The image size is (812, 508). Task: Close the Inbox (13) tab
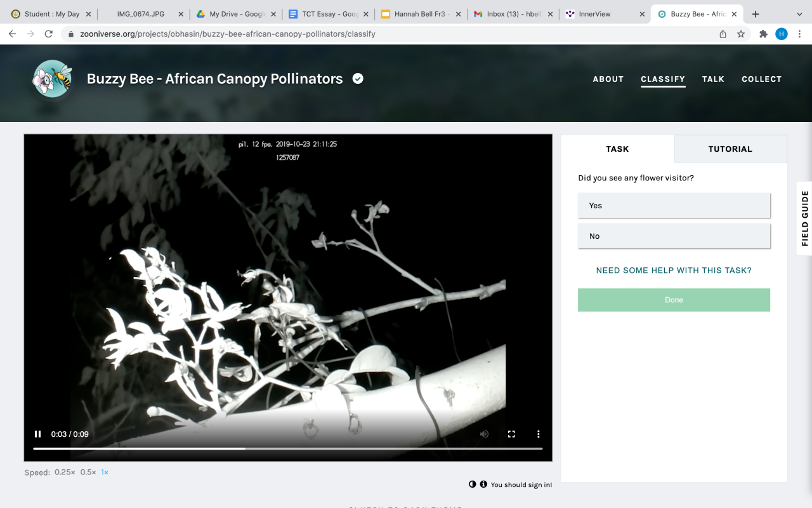click(549, 14)
